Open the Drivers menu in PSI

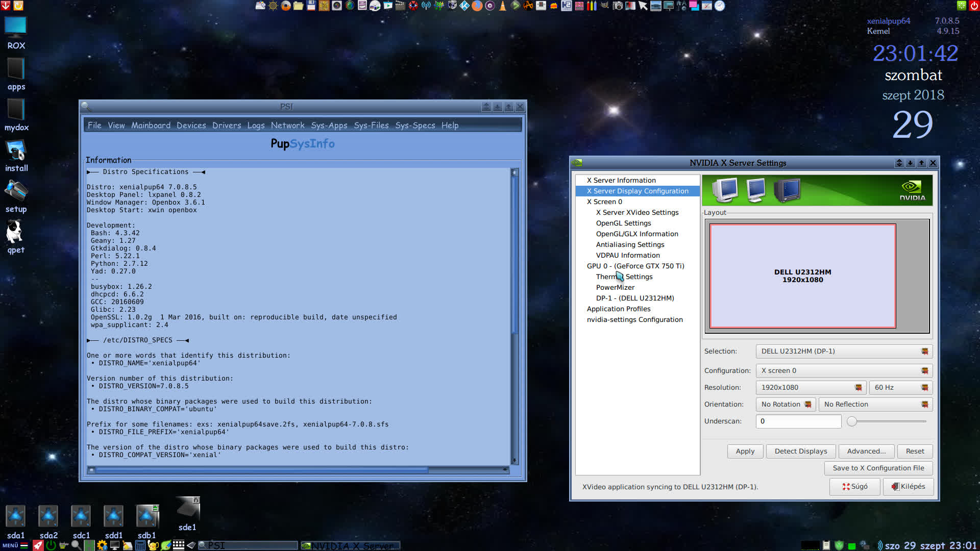[227, 126]
